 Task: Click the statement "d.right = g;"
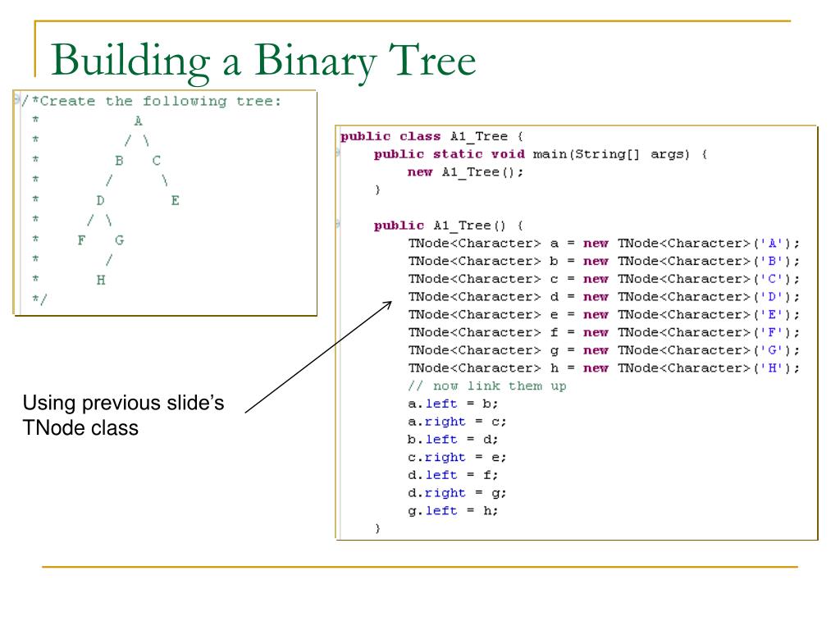tap(457, 493)
